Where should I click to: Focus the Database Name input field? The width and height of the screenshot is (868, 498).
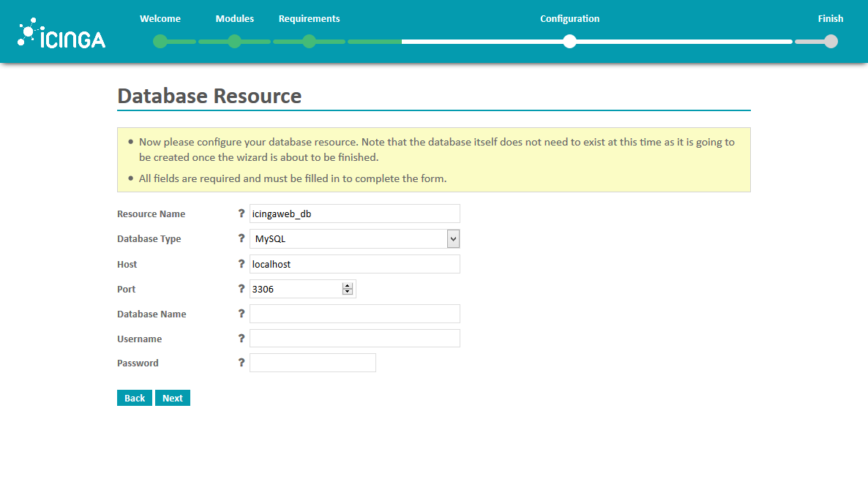355,314
